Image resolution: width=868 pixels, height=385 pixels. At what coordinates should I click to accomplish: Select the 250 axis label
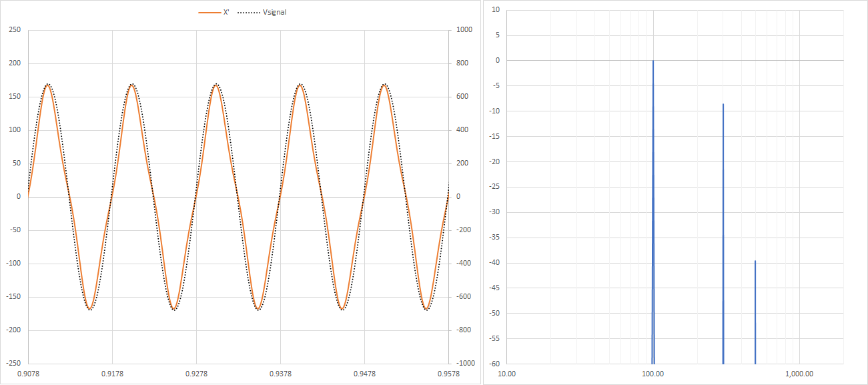(15, 30)
